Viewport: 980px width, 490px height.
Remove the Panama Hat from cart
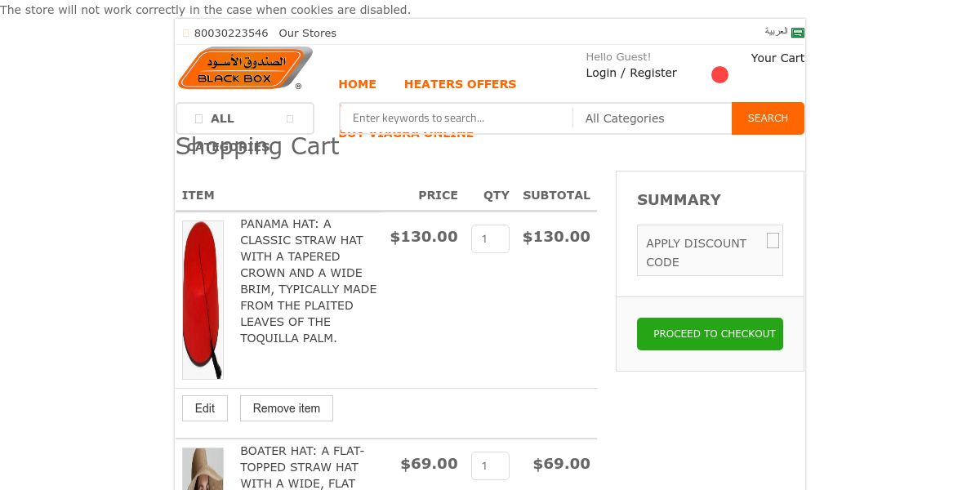(x=286, y=408)
